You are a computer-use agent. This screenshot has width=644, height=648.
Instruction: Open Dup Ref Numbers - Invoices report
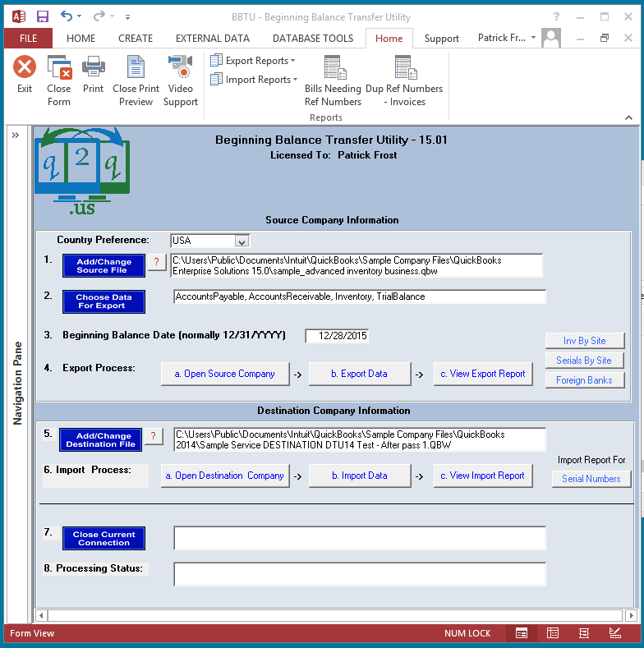(404, 81)
